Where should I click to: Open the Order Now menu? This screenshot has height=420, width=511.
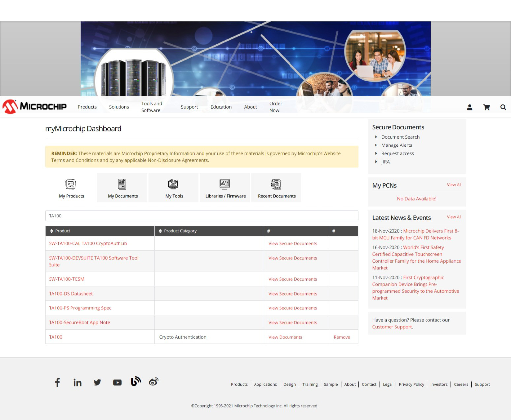pos(276,107)
